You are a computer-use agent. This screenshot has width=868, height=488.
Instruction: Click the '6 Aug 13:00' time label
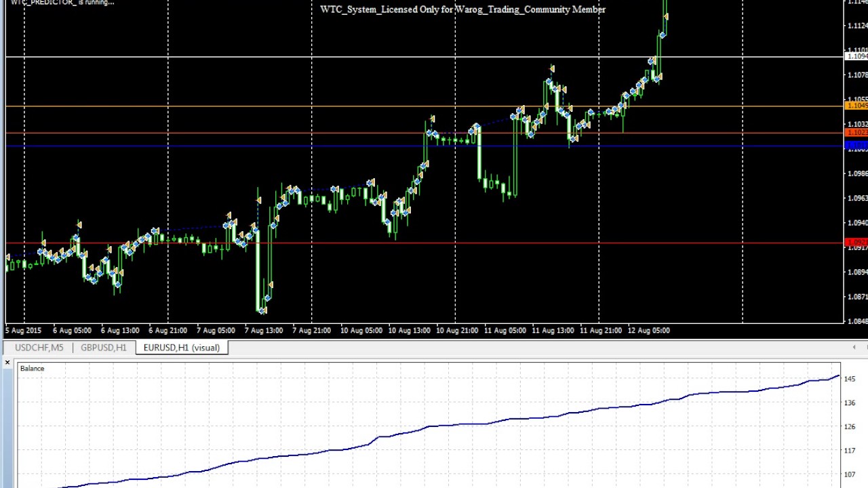[119, 331]
